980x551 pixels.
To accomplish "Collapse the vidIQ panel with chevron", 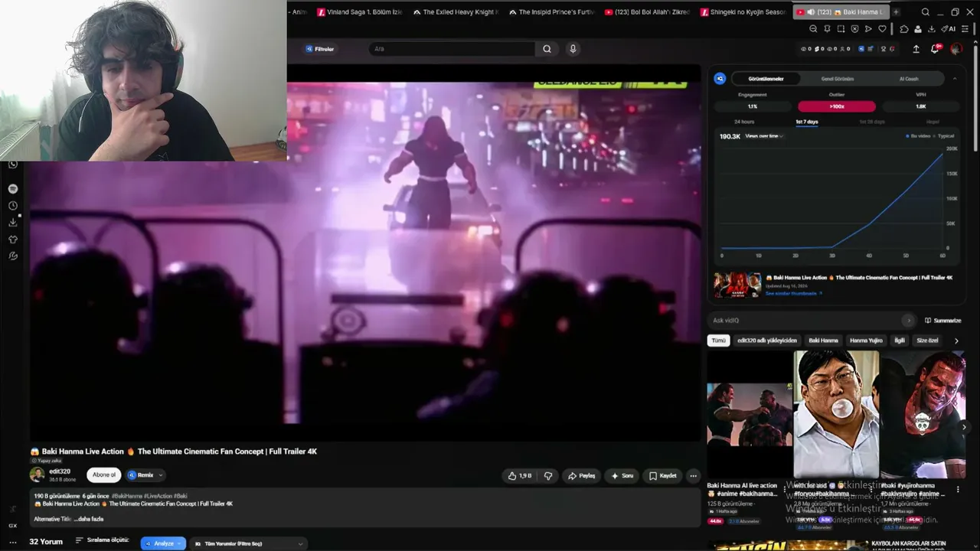I will 955,79.
